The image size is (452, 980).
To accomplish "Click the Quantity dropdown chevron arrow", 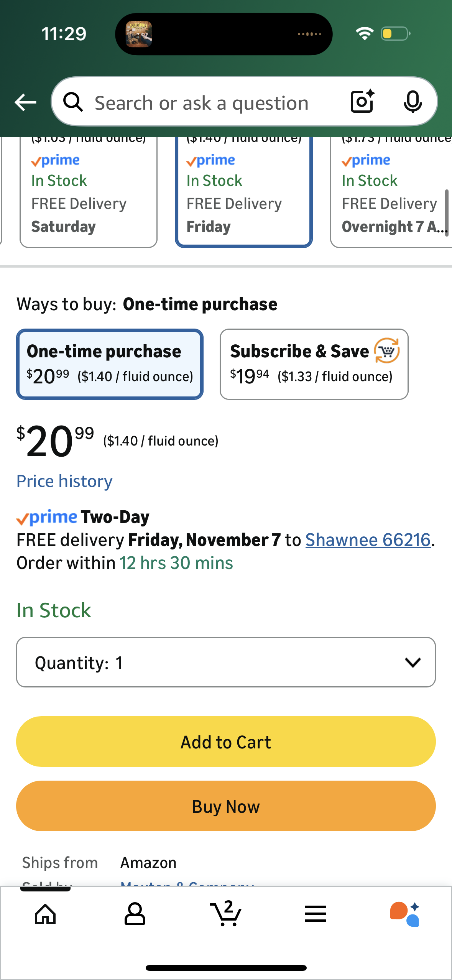I will [413, 662].
